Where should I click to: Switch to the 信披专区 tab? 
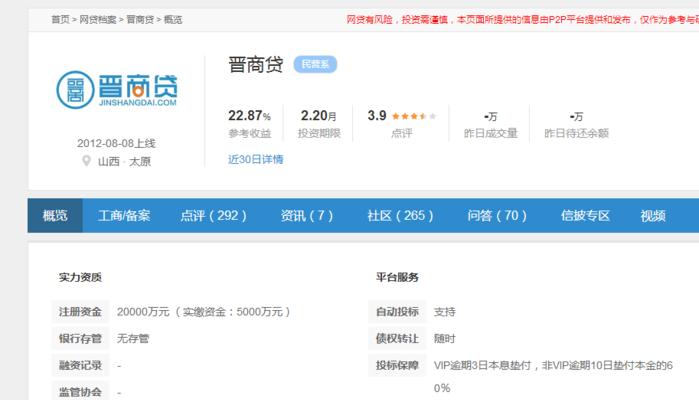click(585, 216)
